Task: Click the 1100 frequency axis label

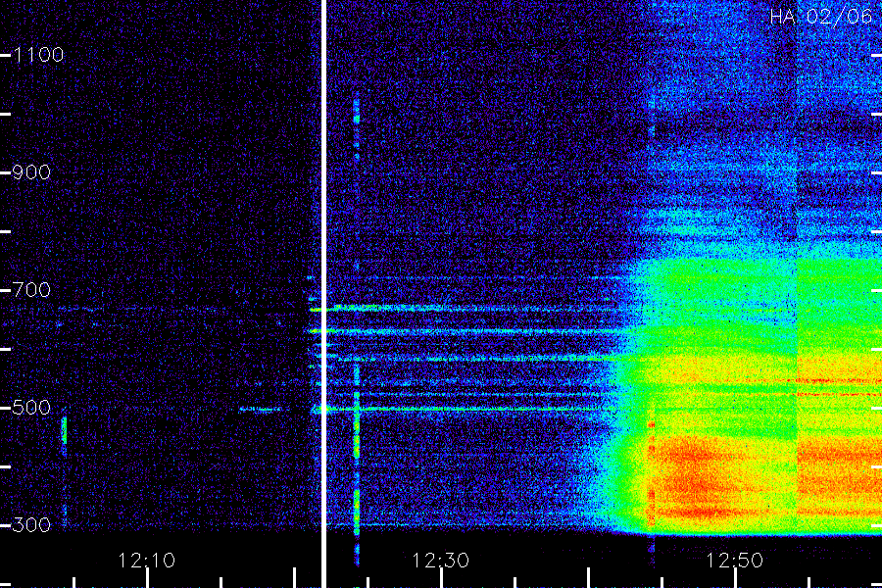Action: coord(38,55)
